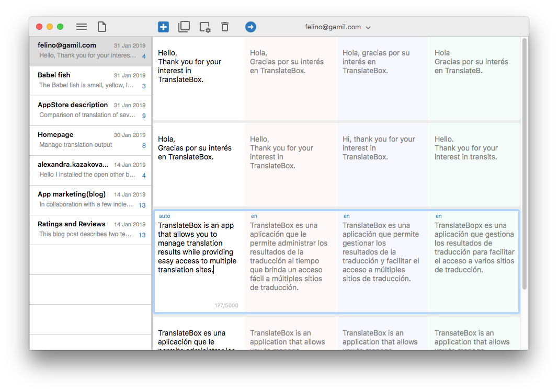The image size is (558, 392).
Task: Click the vertical scrollbar of the translation pane
Action: click(524, 164)
